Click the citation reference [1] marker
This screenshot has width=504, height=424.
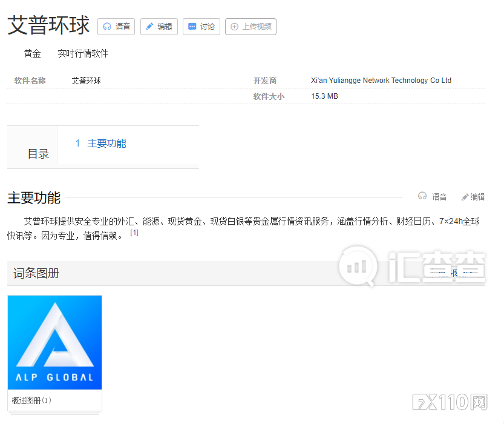(x=134, y=232)
